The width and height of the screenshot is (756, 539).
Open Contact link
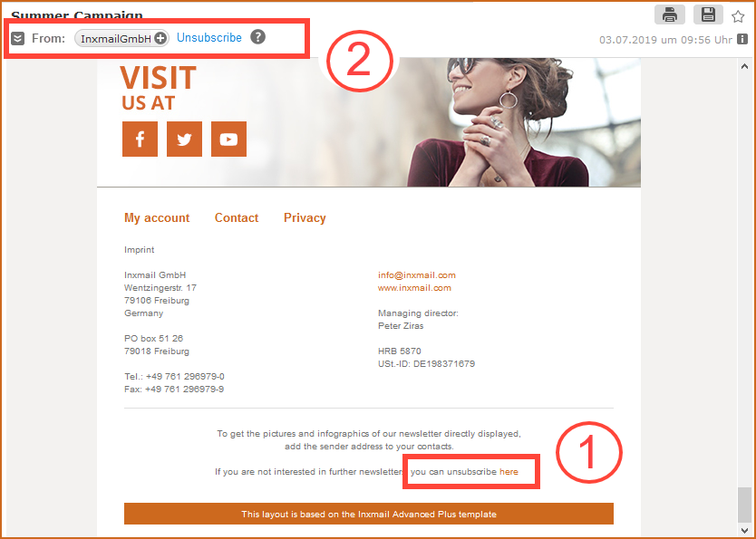click(237, 217)
